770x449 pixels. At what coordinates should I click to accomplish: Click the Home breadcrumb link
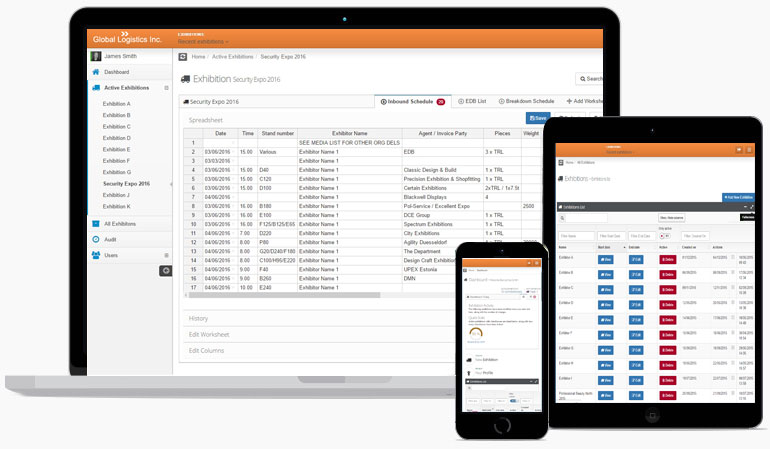[198, 56]
